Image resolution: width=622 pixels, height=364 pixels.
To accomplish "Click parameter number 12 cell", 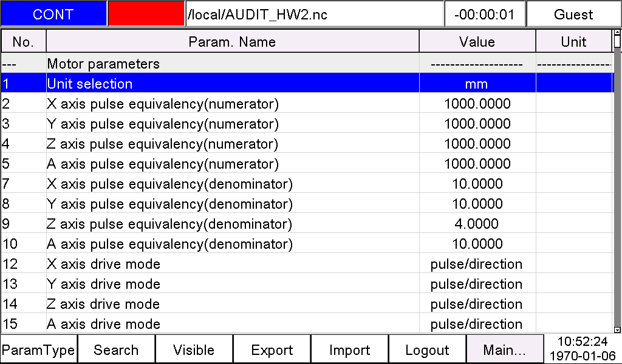I will (x=24, y=263).
